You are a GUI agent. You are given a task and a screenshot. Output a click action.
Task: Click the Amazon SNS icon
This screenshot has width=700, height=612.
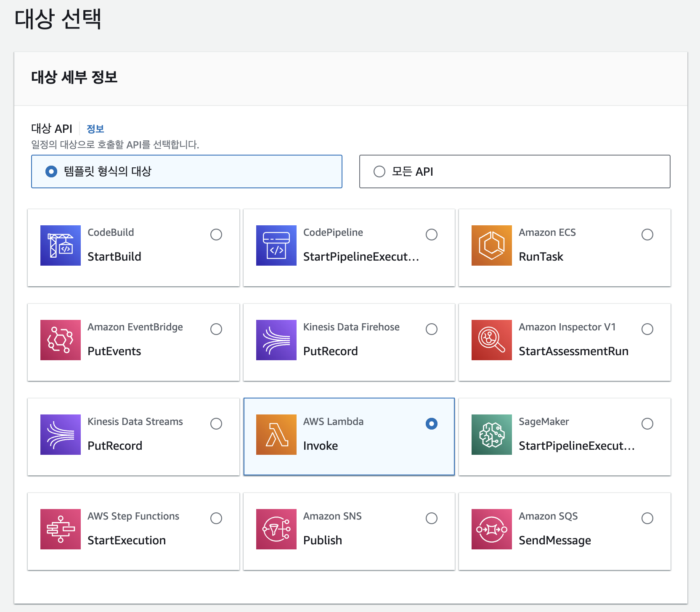tap(276, 529)
